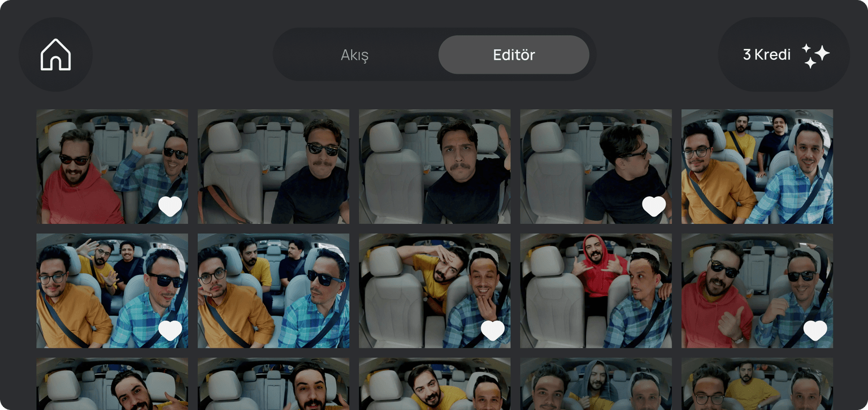Open the home screen with the house icon

point(56,54)
